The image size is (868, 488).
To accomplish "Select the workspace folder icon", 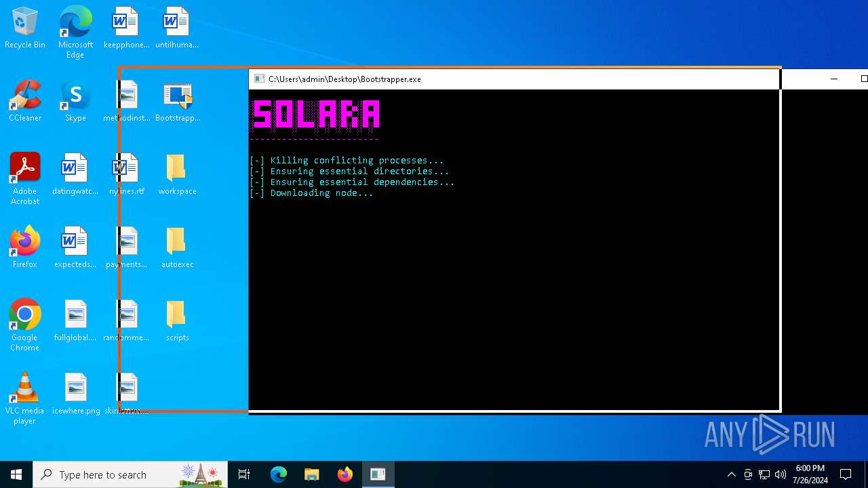I will tap(177, 175).
